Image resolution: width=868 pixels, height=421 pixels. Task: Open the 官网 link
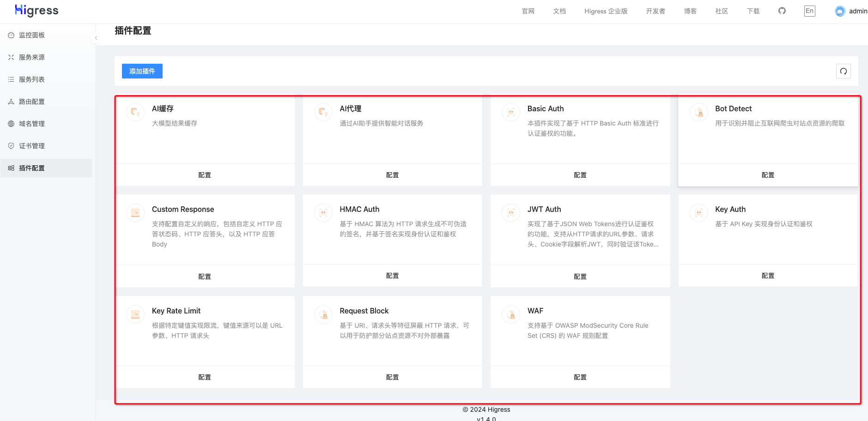(x=528, y=11)
